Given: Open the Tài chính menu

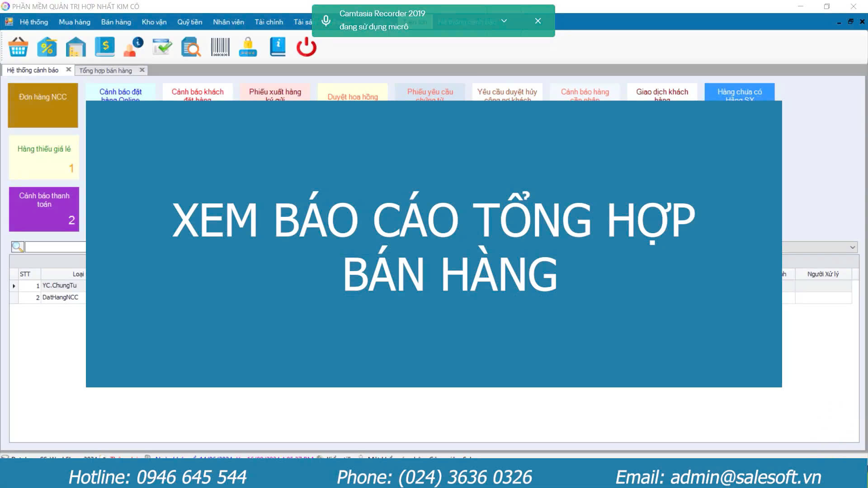Looking at the screenshot, I should [269, 22].
